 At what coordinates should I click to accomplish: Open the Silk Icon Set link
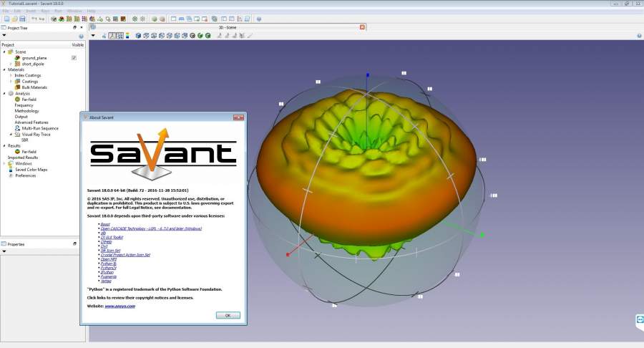pos(110,250)
